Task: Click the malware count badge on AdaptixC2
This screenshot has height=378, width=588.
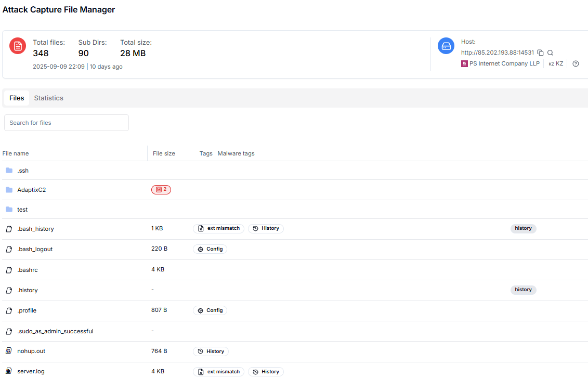Action: tap(161, 190)
